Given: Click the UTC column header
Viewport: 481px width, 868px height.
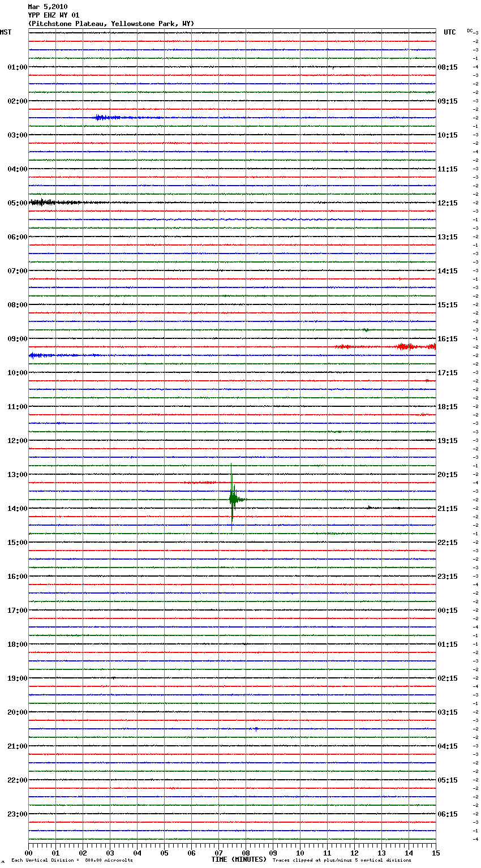Looking at the screenshot, I should (x=449, y=32).
